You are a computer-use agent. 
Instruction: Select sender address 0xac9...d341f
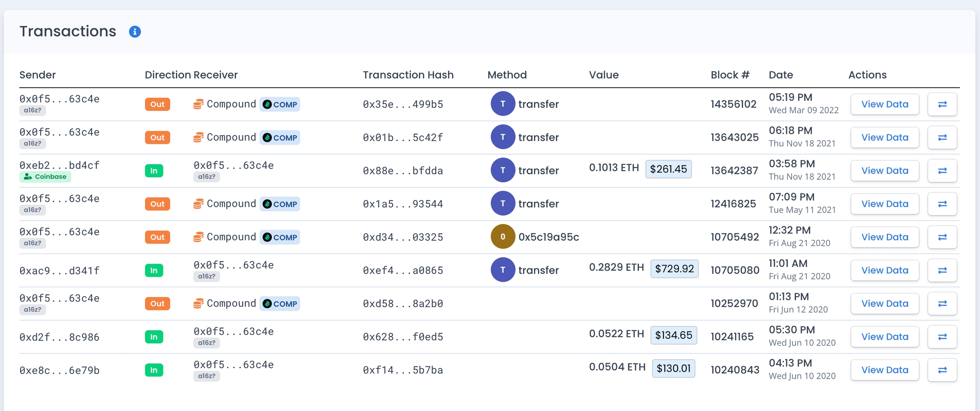pyautogui.click(x=60, y=271)
